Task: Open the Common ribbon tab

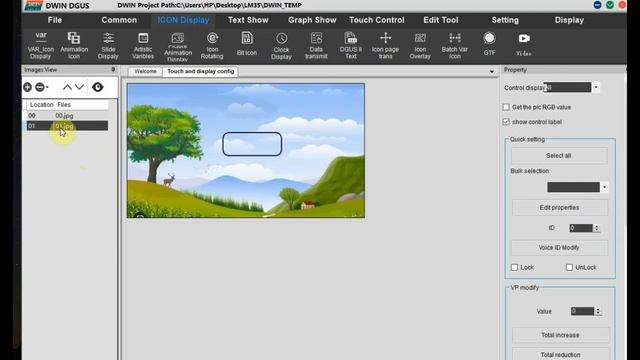Action: point(119,20)
